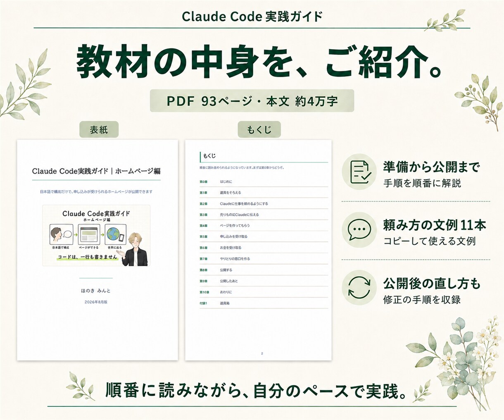Click the もくじ heading inside the contents page
The height and width of the screenshot is (420, 504).
tap(209, 156)
